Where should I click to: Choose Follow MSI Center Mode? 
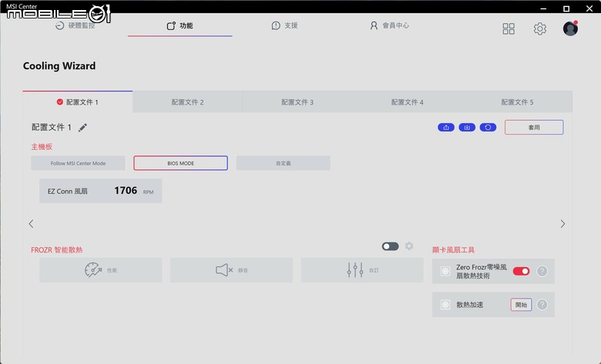point(78,163)
